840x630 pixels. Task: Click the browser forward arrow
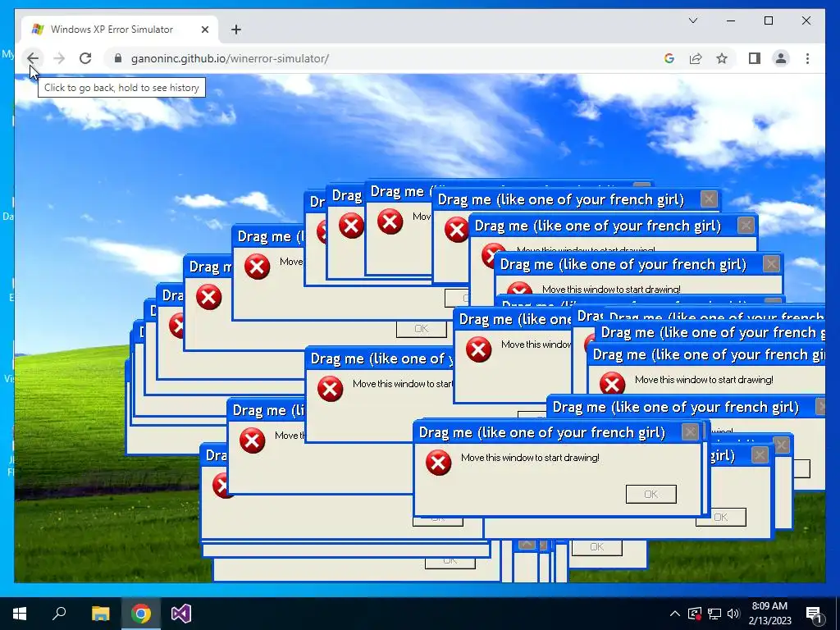coord(59,58)
